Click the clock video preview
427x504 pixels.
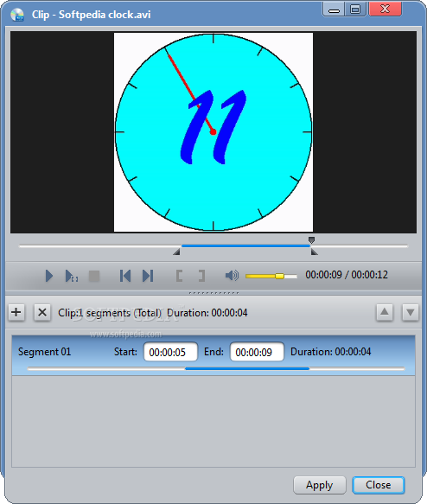[x=213, y=132]
